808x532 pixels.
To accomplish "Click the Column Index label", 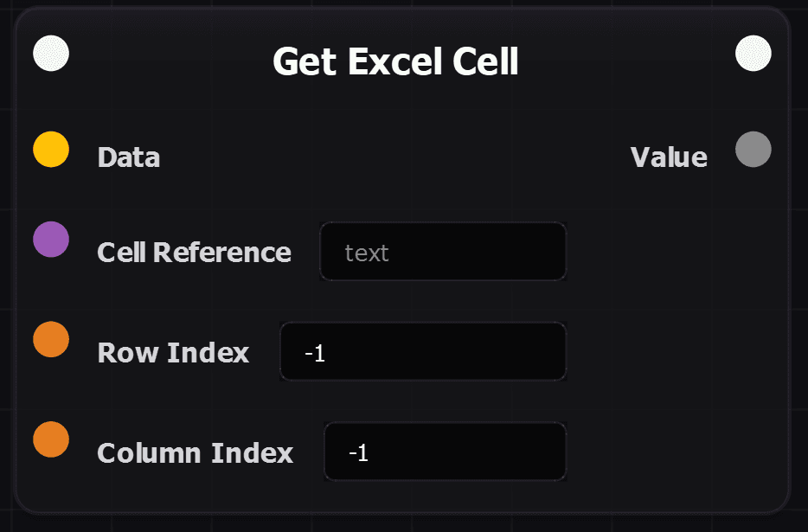I will 195,452.
